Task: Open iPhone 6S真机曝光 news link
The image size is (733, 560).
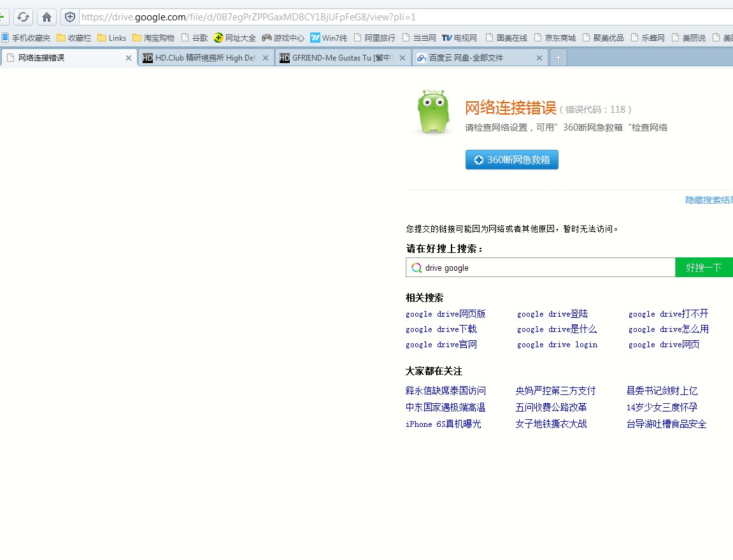Action: [443, 424]
